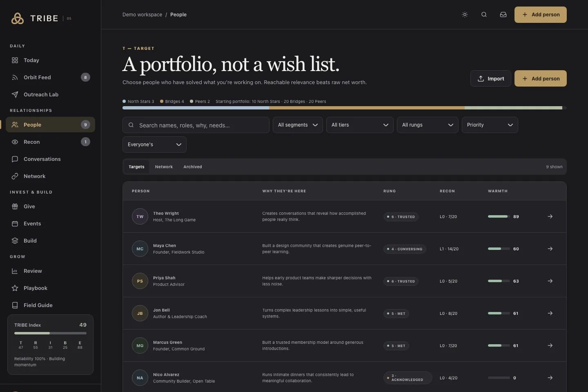Image resolution: width=588 pixels, height=392 pixels.
Task: Click the Events calendar icon
Action: [x=15, y=223]
